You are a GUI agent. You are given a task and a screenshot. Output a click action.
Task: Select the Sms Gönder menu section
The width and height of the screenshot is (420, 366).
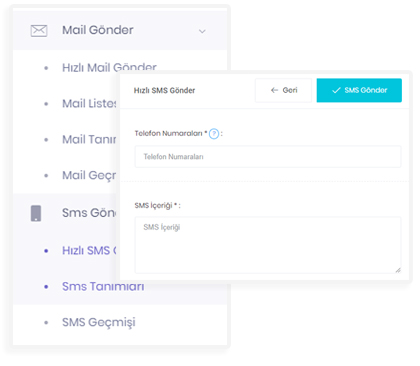pos(89,213)
